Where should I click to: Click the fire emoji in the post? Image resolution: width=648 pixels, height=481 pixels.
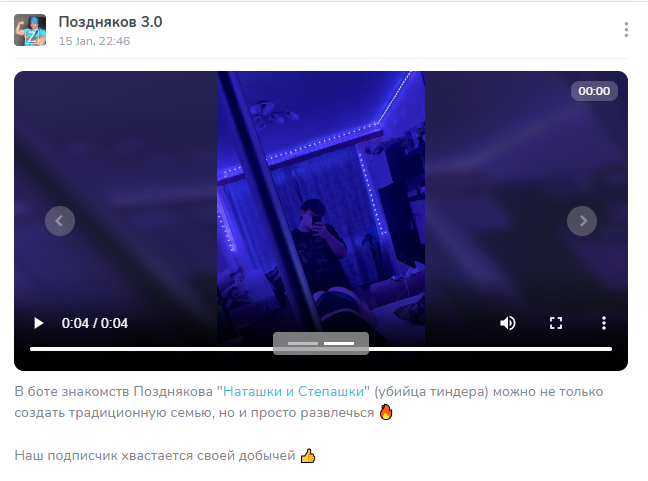click(386, 412)
